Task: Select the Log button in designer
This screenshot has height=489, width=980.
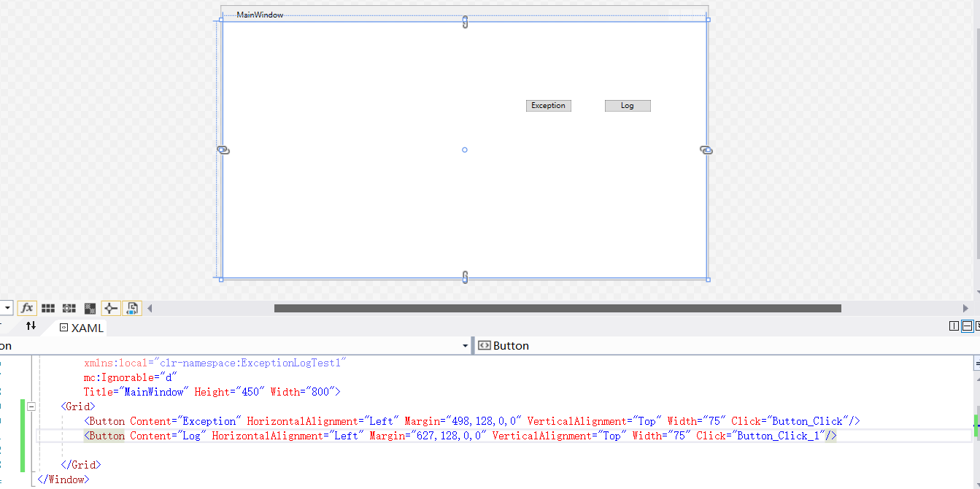Action: point(628,106)
